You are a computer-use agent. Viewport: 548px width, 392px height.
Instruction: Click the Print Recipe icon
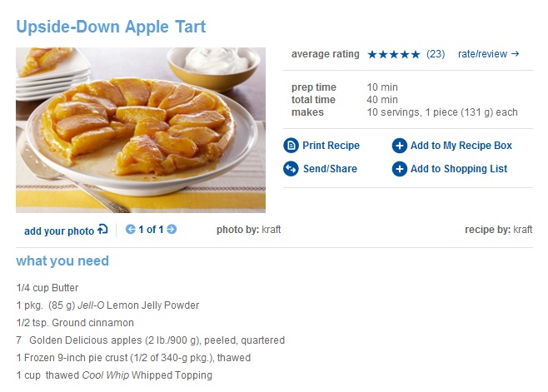pos(291,146)
